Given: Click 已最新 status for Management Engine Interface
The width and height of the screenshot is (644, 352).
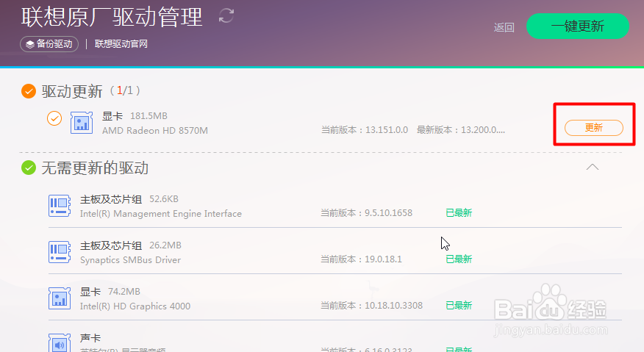Looking at the screenshot, I should point(459,213).
